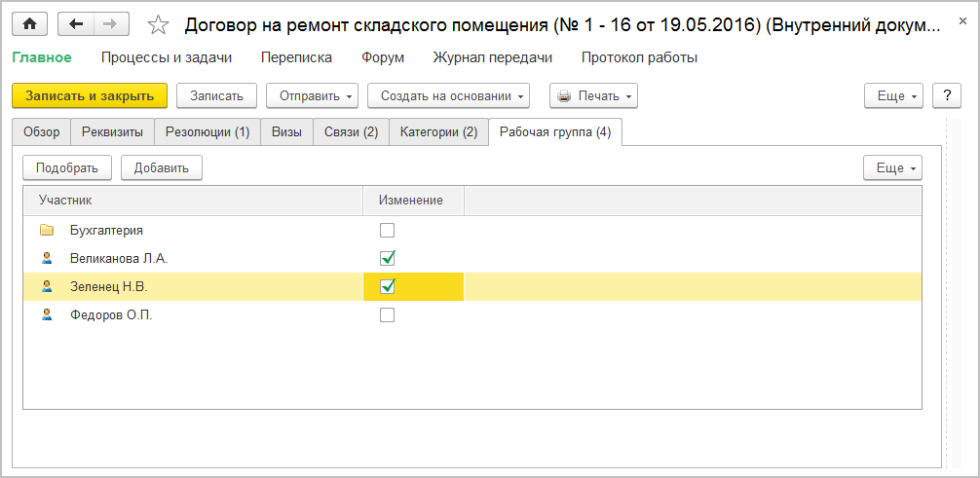Click the user icon beside Федоров О.П.
This screenshot has width=980, height=478.
point(47,315)
